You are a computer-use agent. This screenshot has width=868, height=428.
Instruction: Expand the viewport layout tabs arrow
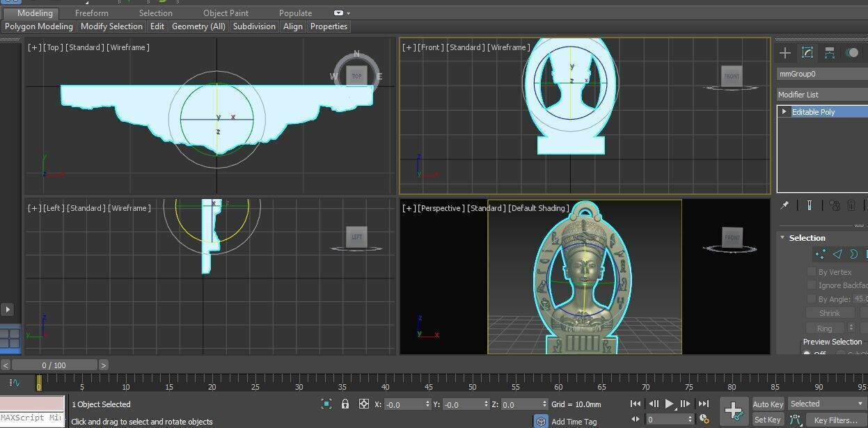(8, 309)
